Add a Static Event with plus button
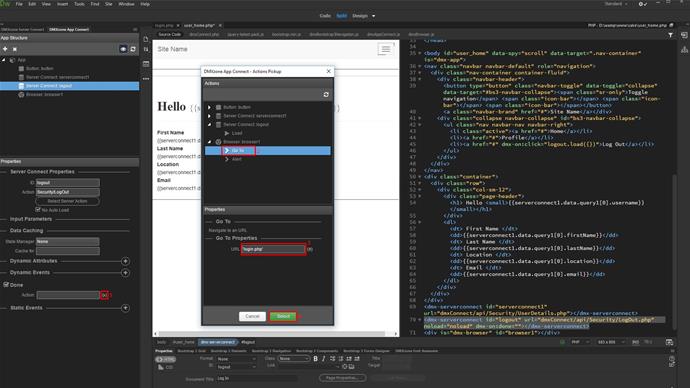690x388 pixels. (125, 308)
